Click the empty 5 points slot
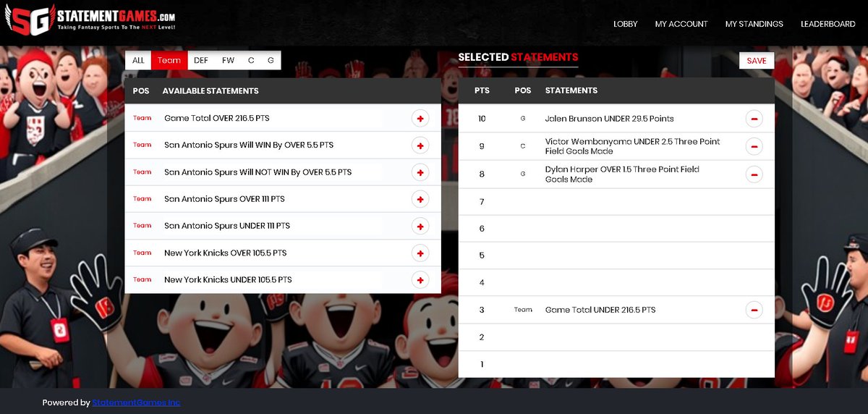Viewport: 868px width, 414px height. [x=616, y=255]
